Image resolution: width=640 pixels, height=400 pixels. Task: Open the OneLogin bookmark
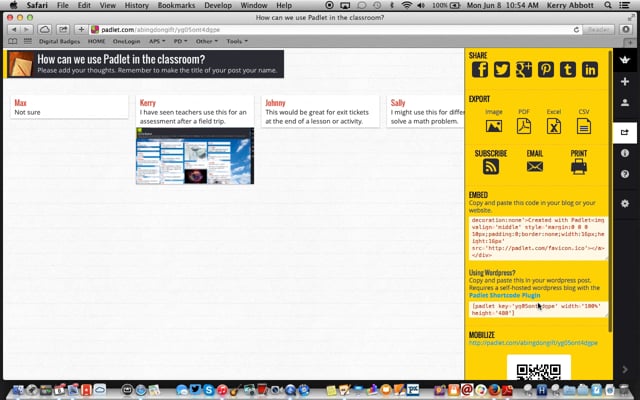point(126,41)
